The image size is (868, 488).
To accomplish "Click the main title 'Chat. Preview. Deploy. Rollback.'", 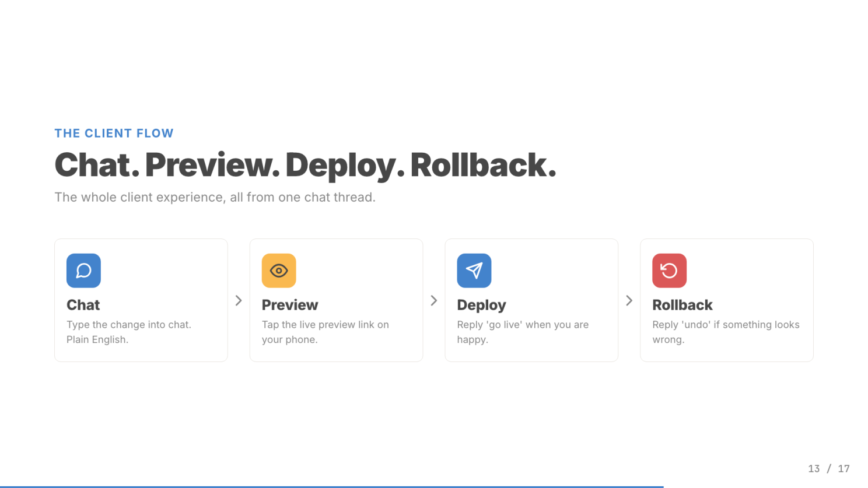I will (x=305, y=165).
